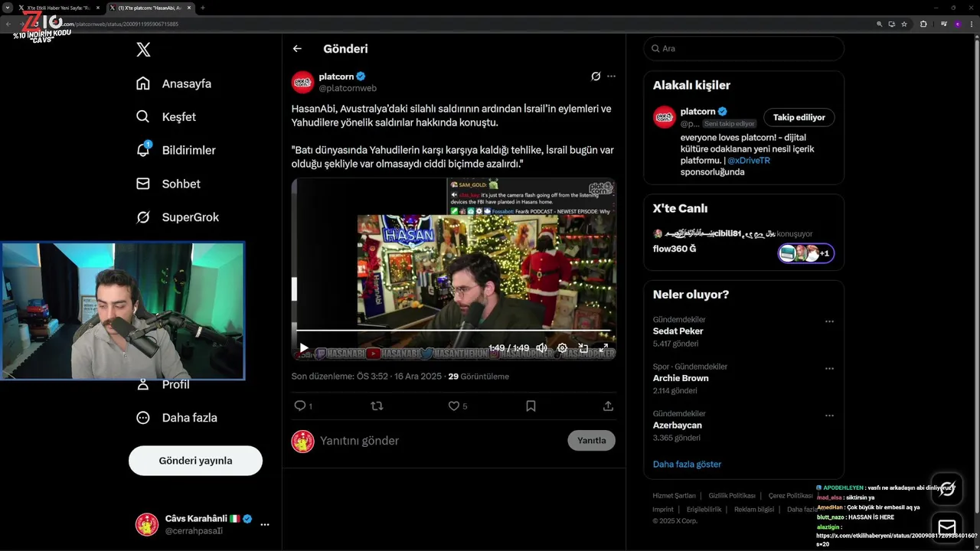Open the Keşfet explore page
The width and height of the screenshot is (980, 551).
166,117
